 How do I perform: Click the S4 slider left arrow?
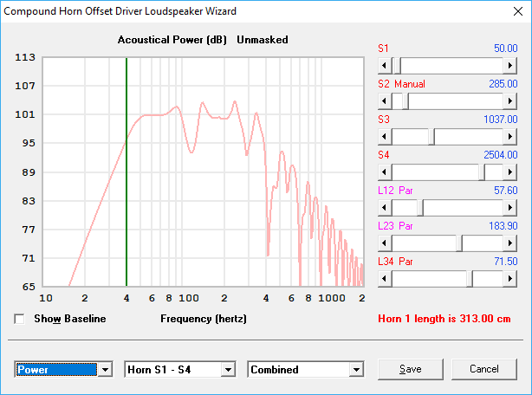click(385, 172)
